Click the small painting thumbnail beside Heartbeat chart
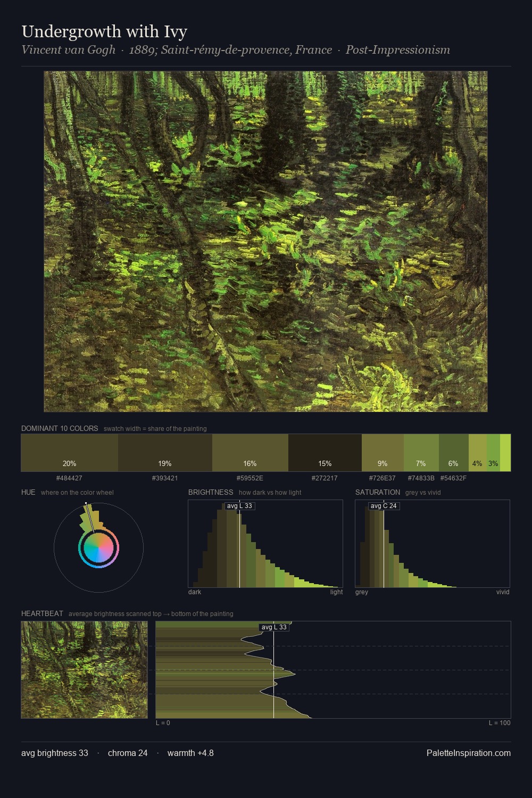Image resolution: width=532 pixels, height=798 pixels. click(x=84, y=670)
